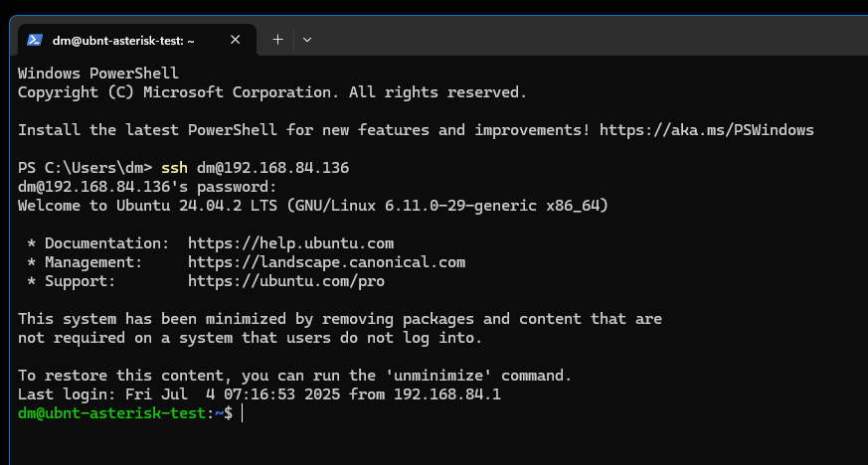The width and height of the screenshot is (868, 465).
Task: Click the 'Last login: Fri Jul 4' line
Action: click(260, 394)
